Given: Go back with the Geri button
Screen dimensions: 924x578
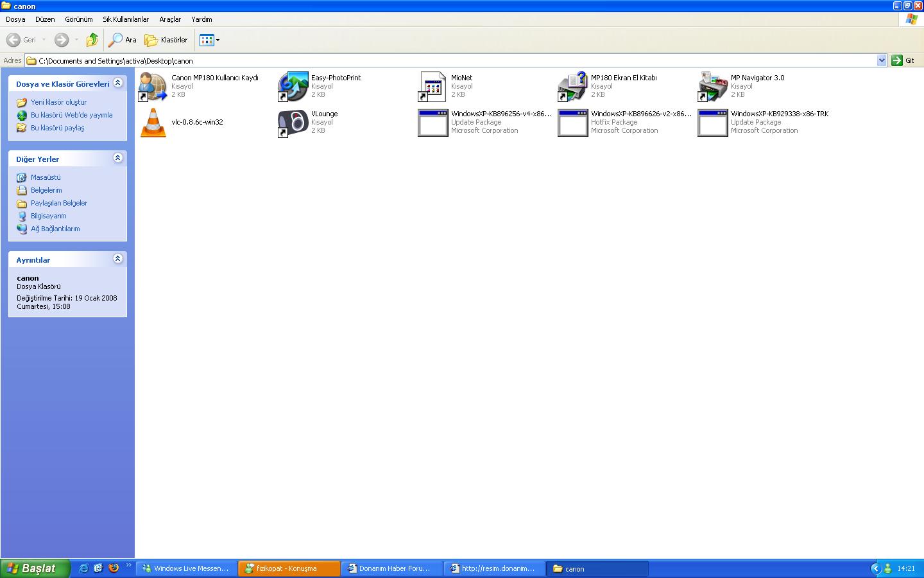Looking at the screenshot, I should pyautogui.click(x=21, y=40).
